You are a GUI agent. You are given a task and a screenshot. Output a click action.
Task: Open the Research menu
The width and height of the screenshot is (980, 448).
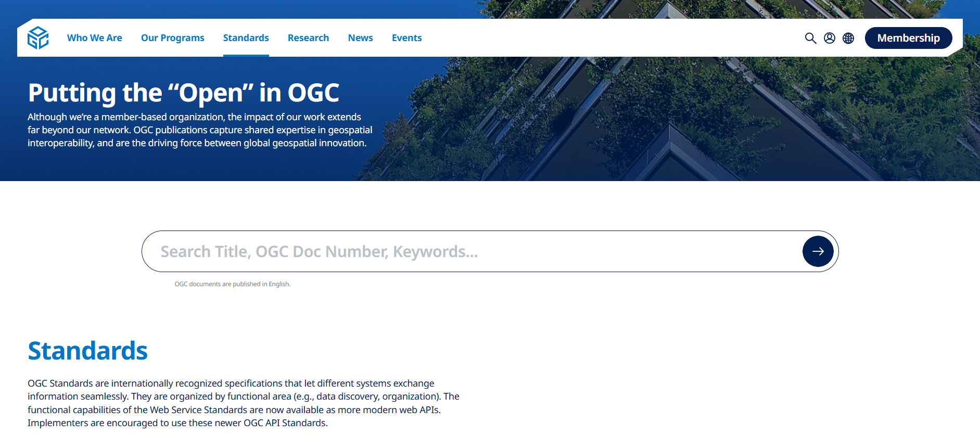tap(309, 38)
